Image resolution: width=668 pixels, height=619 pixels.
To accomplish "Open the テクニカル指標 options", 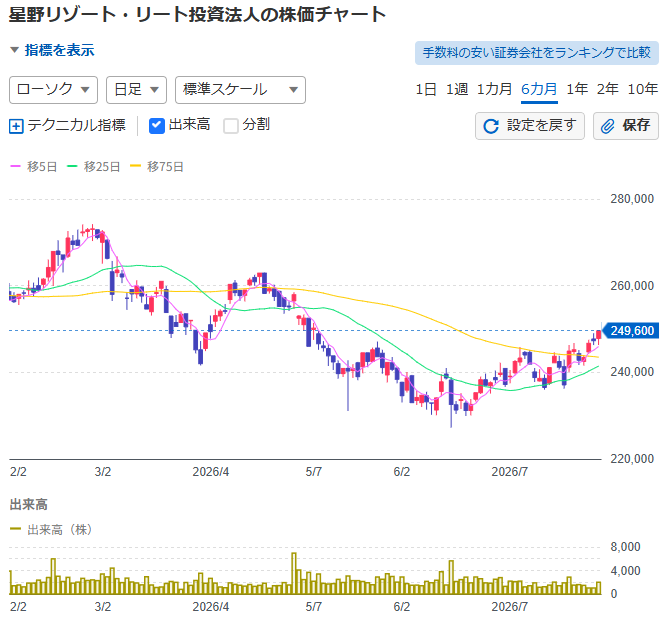I will 77,125.
